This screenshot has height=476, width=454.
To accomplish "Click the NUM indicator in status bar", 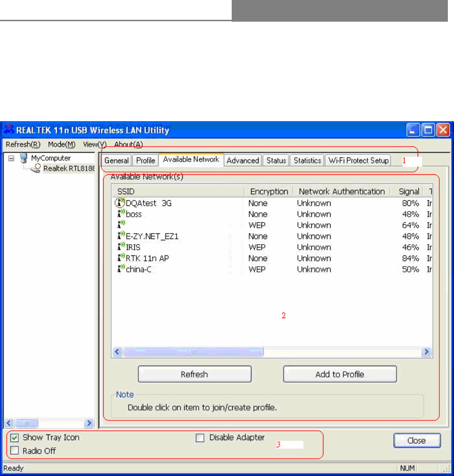I will (407, 468).
